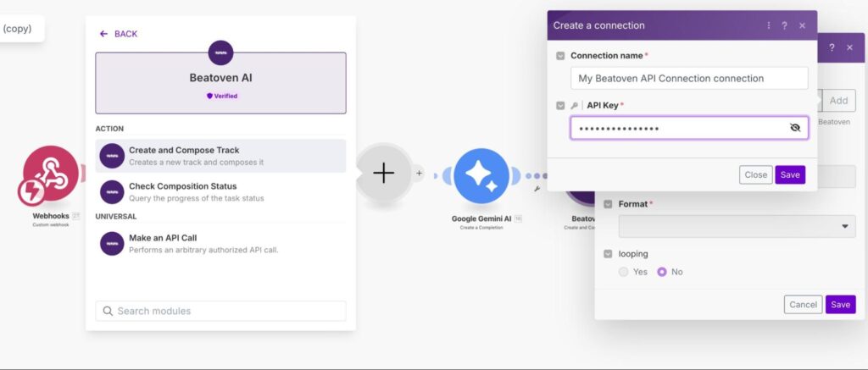Select Make an API Call option
The height and width of the screenshot is (370, 868).
pyautogui.click(x=220, y=243)
